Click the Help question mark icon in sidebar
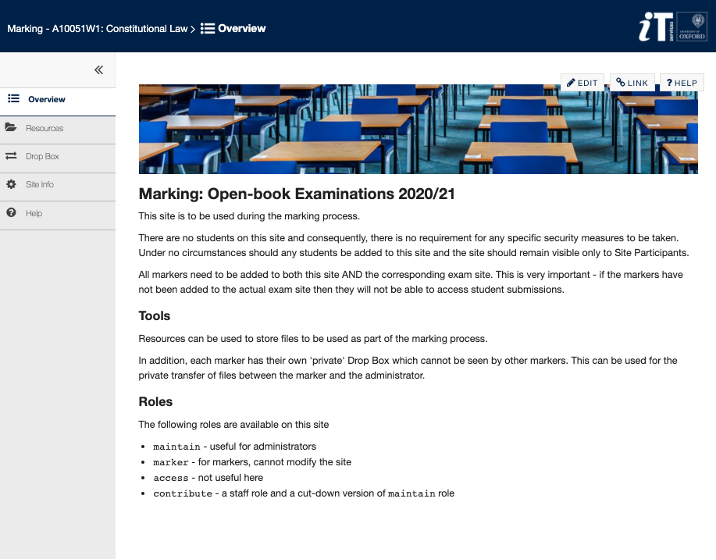The height and width of the screenshot is (560, 716). [12, 213]
